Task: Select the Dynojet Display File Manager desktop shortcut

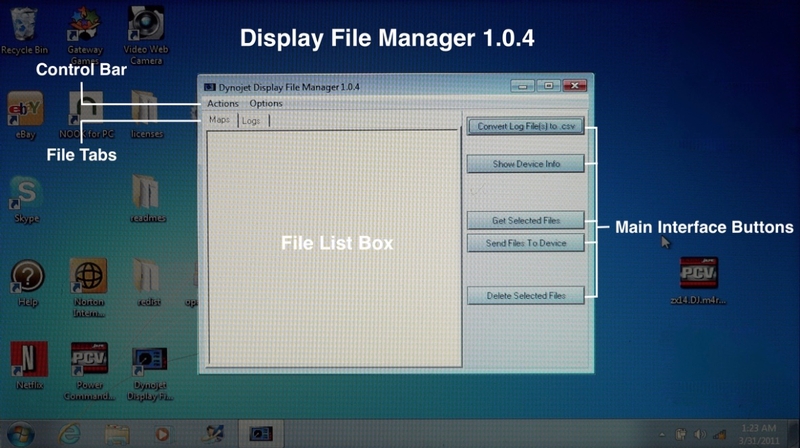Action: [148, 358]
